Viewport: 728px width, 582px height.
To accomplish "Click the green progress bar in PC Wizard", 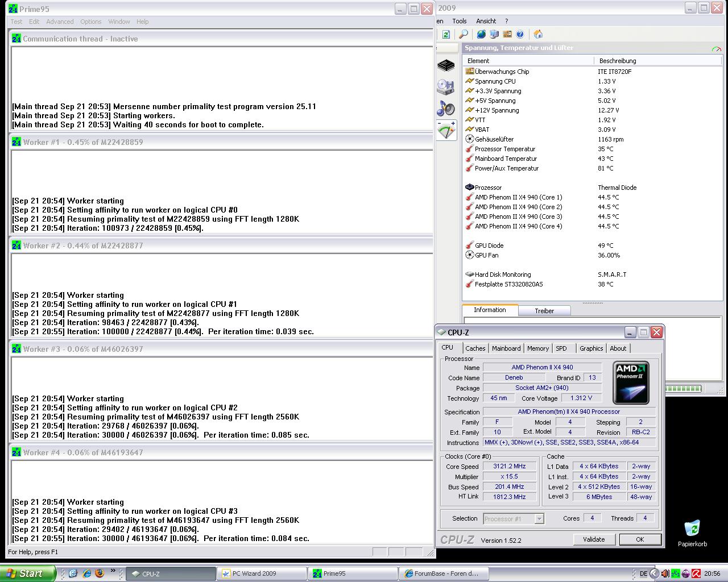I will click(x=683, y=389).
